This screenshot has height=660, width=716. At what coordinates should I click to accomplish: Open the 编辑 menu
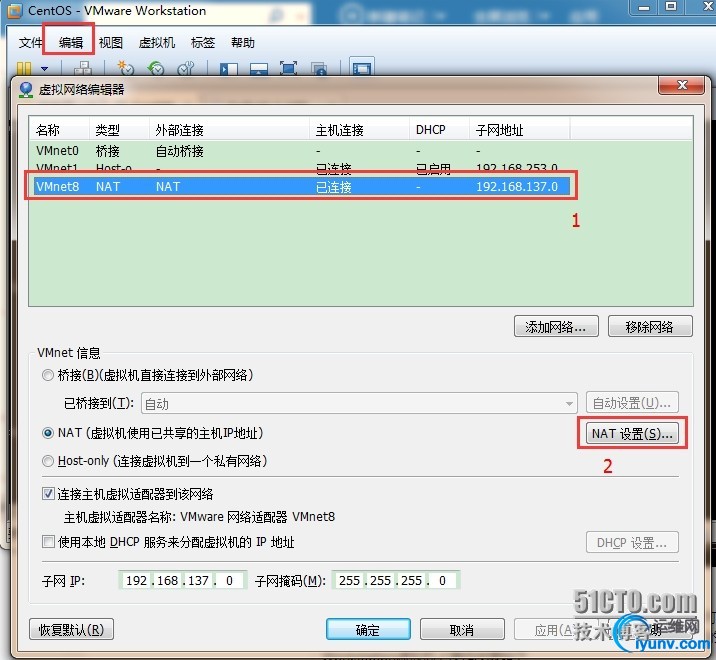point(70,43)
